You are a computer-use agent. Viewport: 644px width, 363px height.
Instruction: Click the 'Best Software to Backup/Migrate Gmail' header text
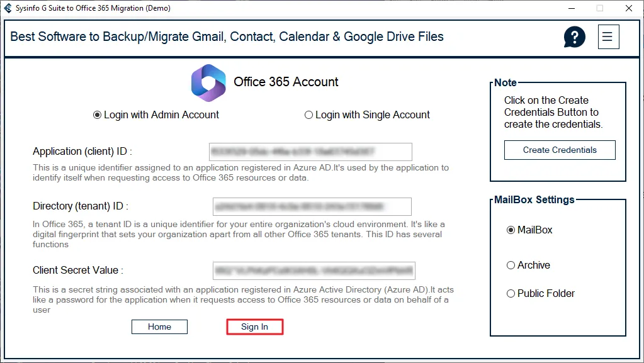(227, 37)
